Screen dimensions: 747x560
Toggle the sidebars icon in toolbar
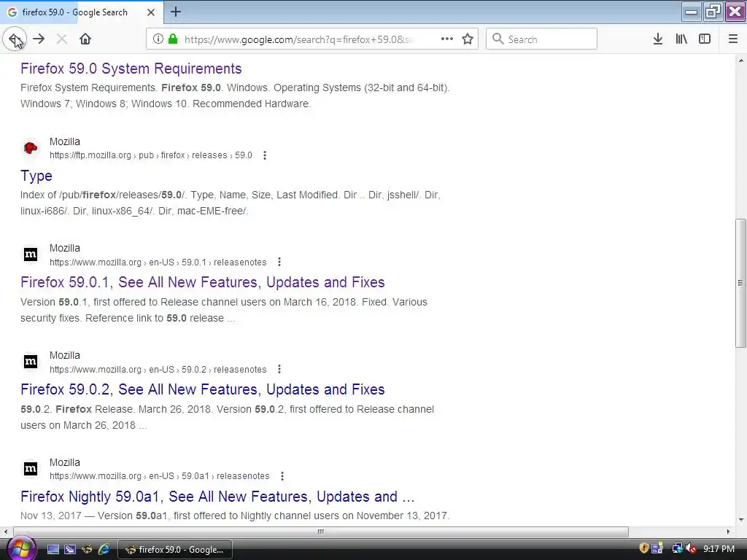coord(705,39)
